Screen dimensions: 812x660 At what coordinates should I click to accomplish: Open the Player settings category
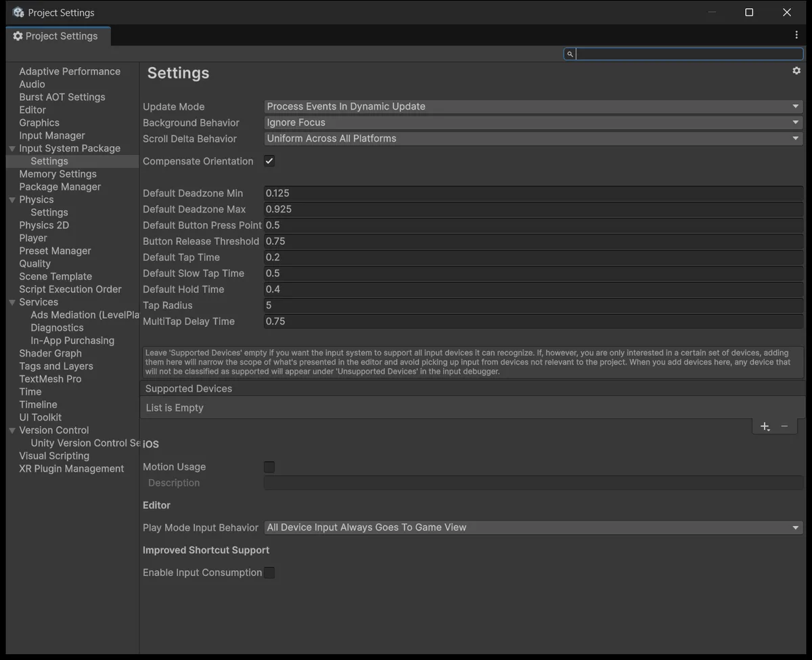[33, 238]
